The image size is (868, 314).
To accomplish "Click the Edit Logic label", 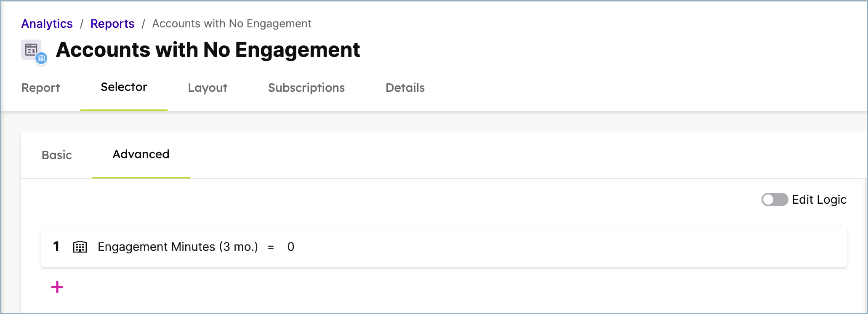I will point(819,200).
